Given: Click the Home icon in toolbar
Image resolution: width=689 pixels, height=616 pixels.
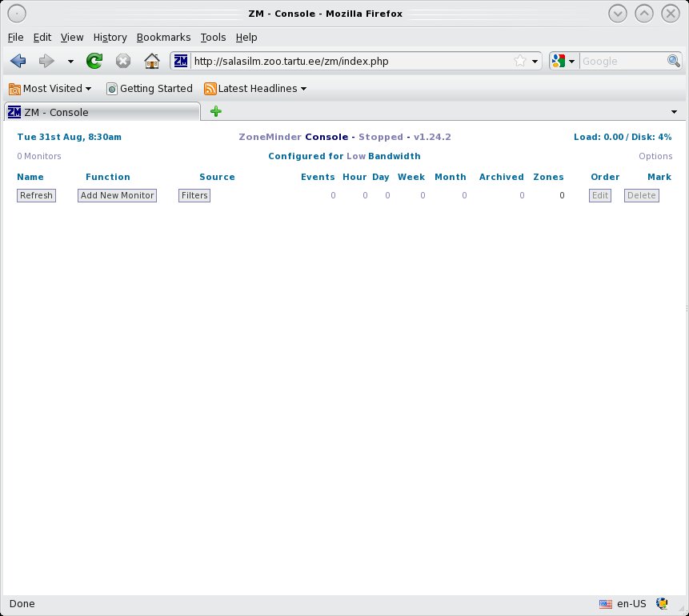Looking at the screenshot, I should (x=151, y=61).
